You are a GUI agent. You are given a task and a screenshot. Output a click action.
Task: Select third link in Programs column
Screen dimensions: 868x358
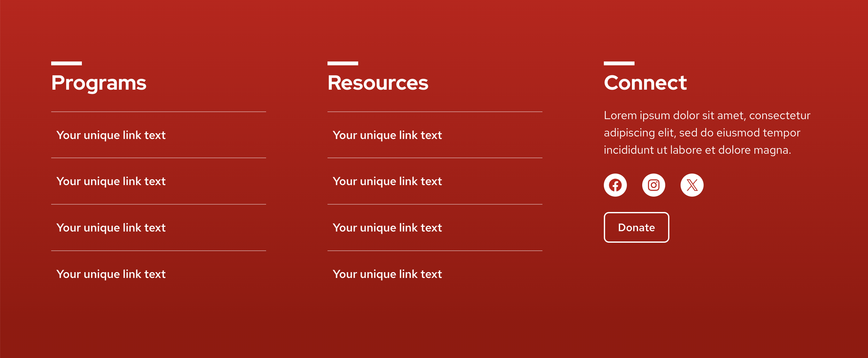point(111,227)
